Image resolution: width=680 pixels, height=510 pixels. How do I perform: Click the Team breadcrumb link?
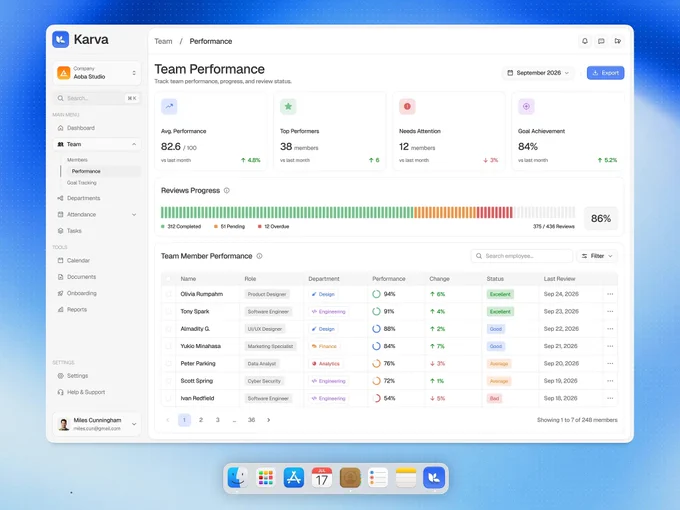coord(163,41)
